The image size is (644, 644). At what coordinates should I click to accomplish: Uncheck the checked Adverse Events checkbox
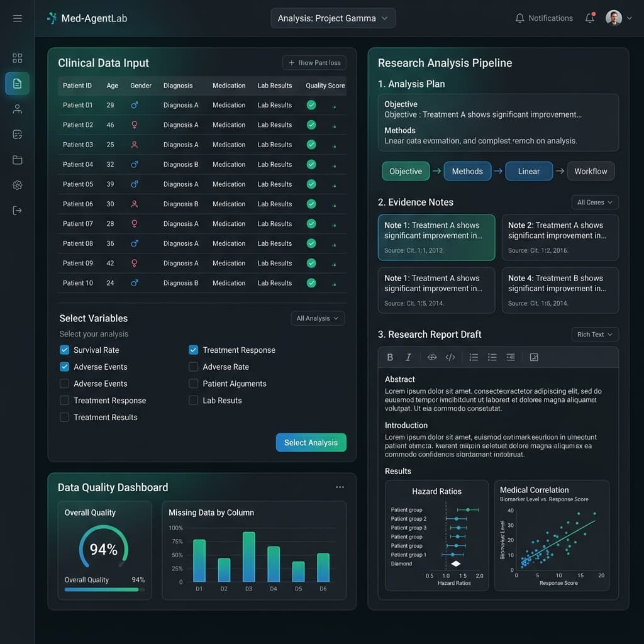tap(65, 367)
